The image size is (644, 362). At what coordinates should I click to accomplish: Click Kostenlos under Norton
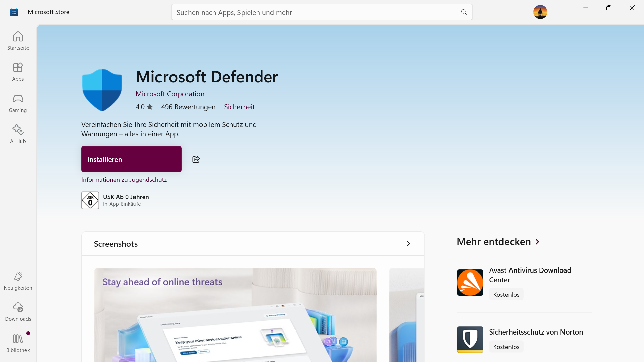(x=506, y=347)
